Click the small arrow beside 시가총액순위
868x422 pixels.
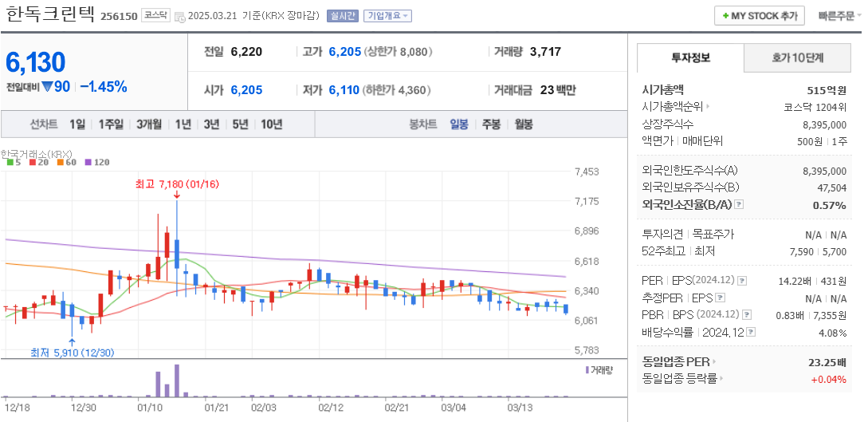click(708, 107)
